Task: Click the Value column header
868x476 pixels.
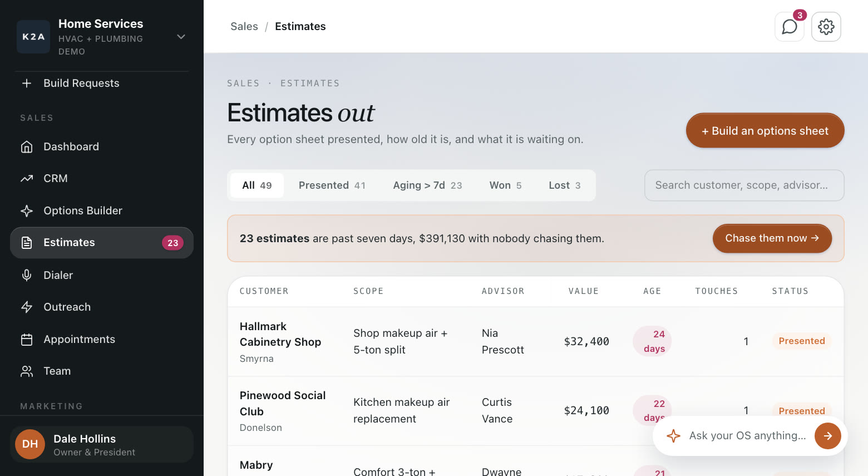Action: tap(583, 291)
